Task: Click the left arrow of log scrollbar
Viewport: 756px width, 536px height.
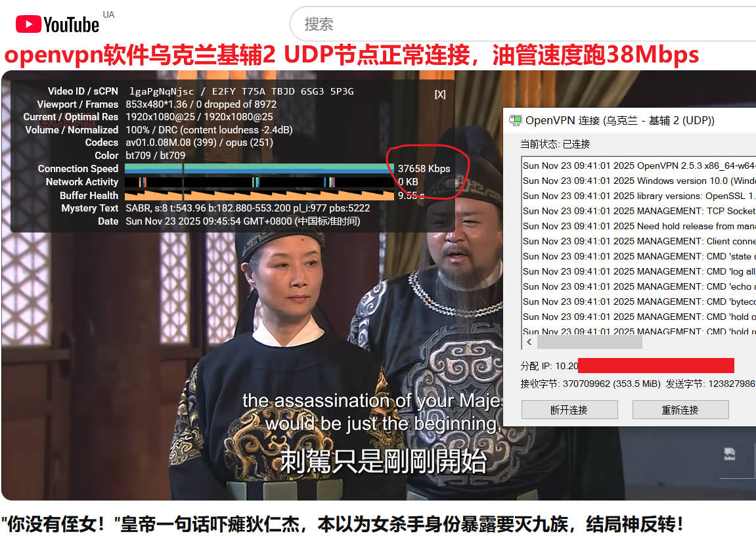Action: [529, 342]
